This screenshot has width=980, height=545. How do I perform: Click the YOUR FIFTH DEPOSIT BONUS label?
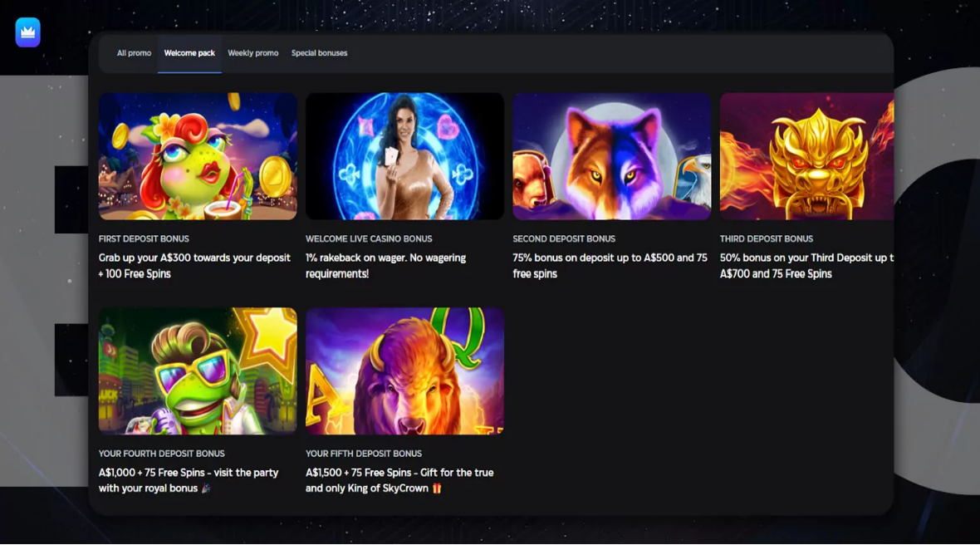363,454
